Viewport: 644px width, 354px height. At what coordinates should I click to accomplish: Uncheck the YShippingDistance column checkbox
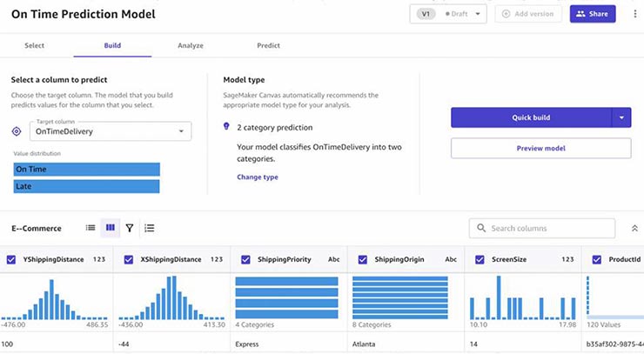point(11,259)
